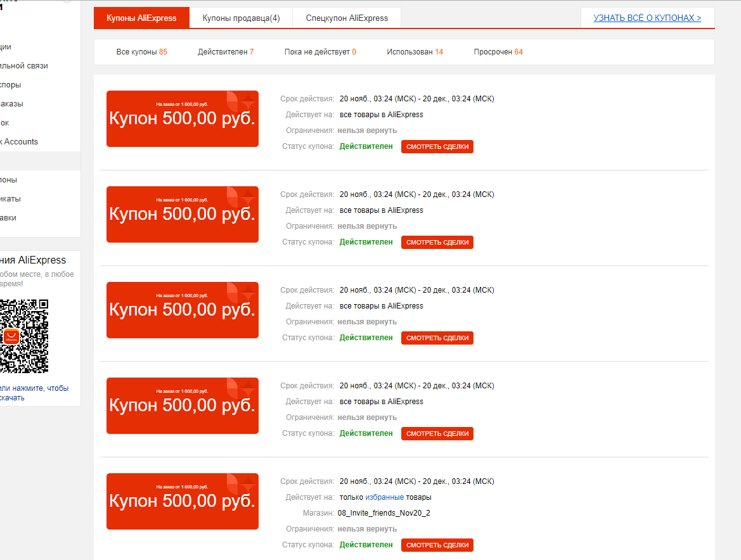Open the sidebar item ending in авки
The width and height of the screenshot is (741, 560).
(x=8, y=218)
